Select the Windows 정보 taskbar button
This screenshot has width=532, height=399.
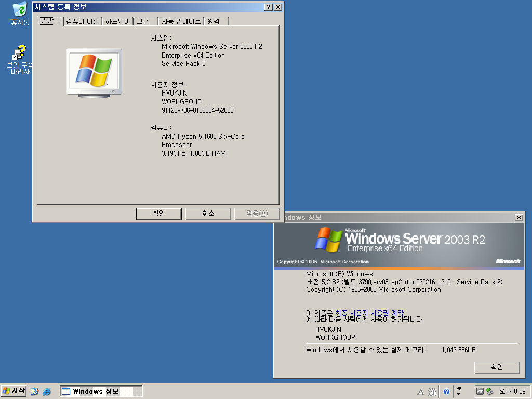(101, 391)
